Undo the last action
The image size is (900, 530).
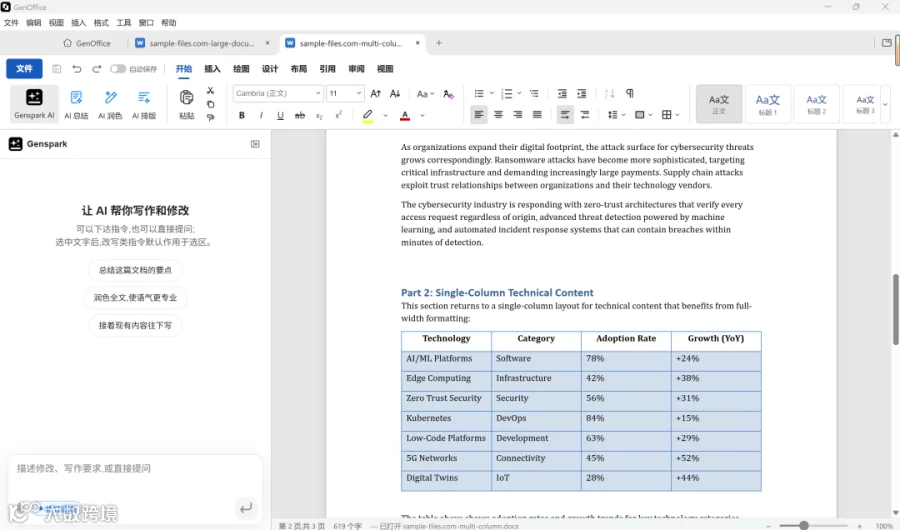(76, 69)
